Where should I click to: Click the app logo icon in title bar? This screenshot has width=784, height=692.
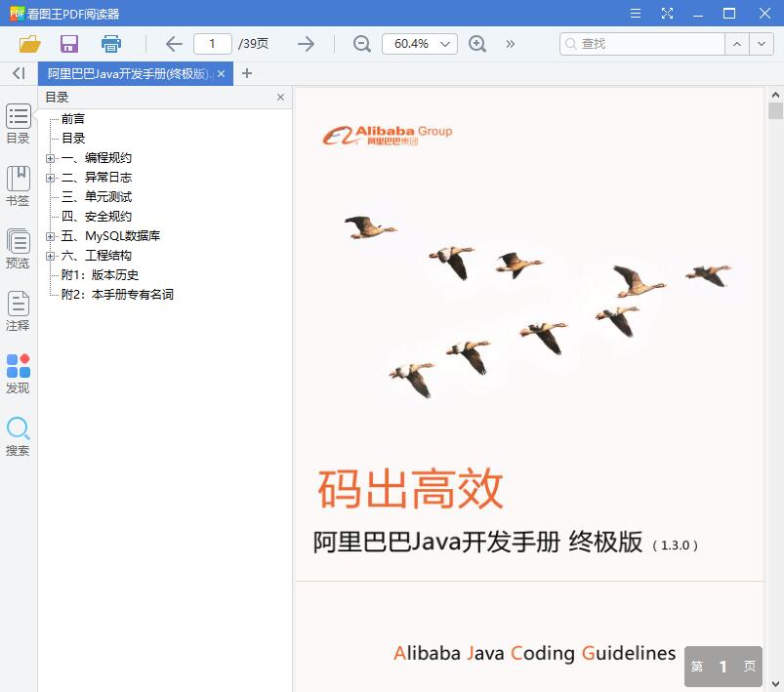(17, 14)
